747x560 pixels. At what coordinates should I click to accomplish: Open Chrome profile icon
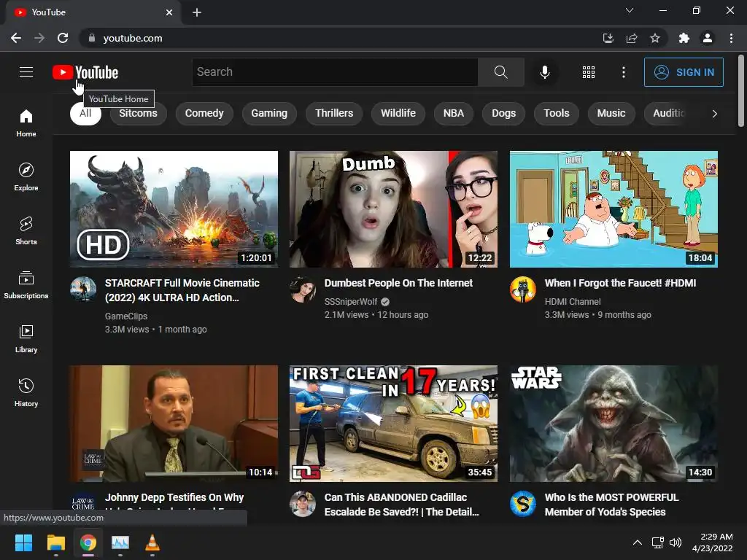pyautogui.click(x=708, y=38)
